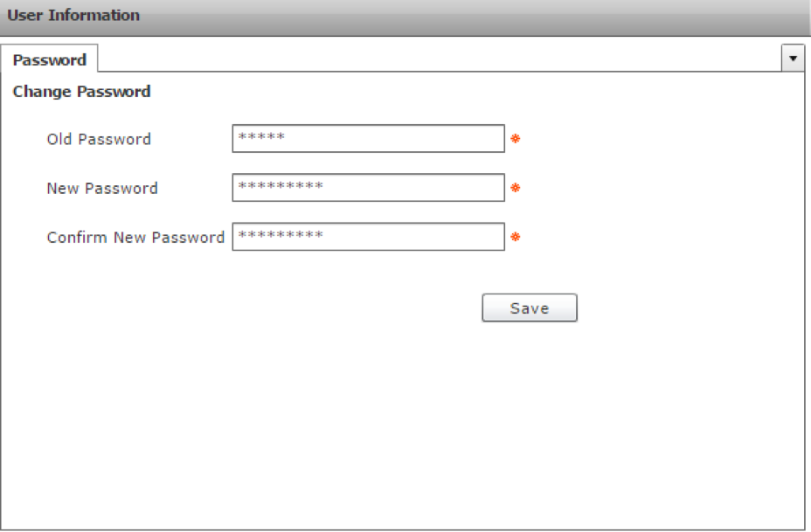Click blank space left of the Save button
Image resolution: width=811 pixels, height=532 pixels.
point(262,307)
